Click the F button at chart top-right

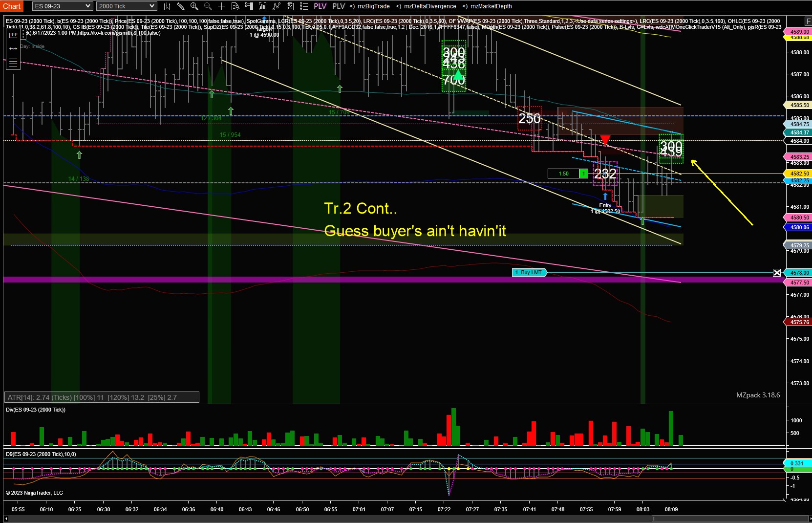coord(808,21)
